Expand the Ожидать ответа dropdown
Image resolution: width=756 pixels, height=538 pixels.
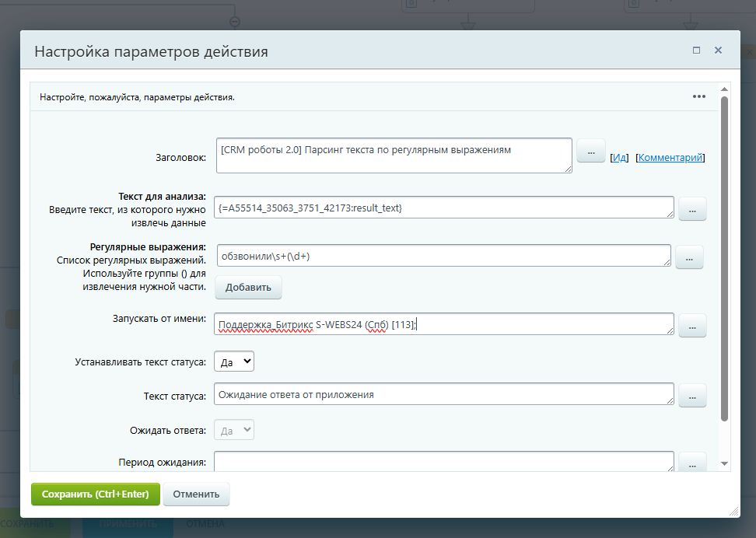pos(233,430)
